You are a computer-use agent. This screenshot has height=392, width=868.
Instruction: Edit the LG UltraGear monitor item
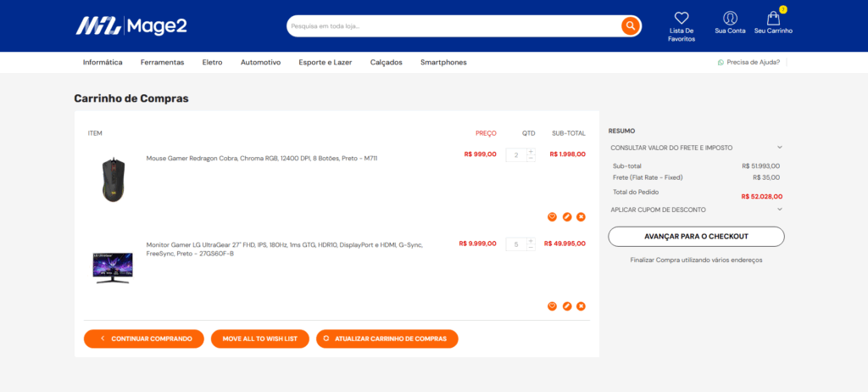point(566,306)
